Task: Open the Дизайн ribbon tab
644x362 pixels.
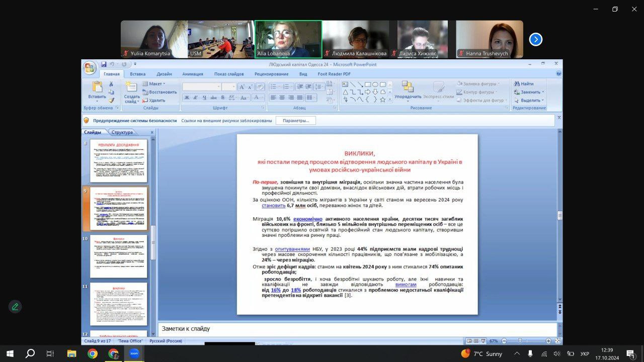Action: [x=164, y=74]
